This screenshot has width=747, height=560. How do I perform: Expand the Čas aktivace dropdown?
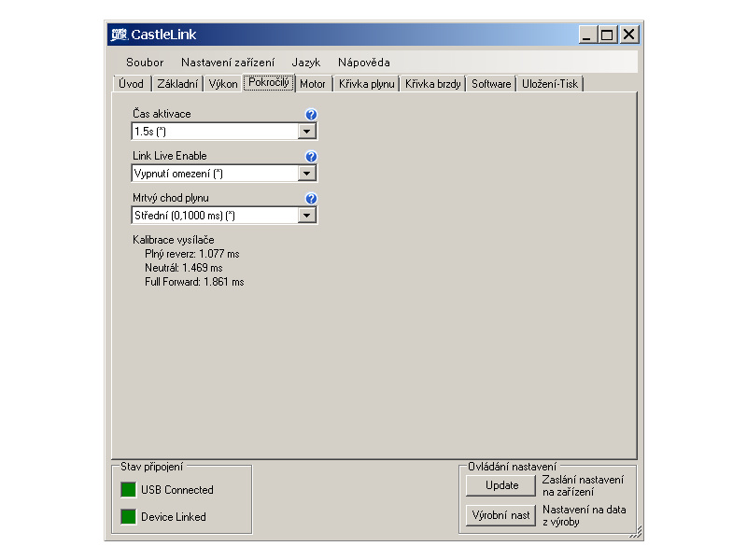[307, 132]
